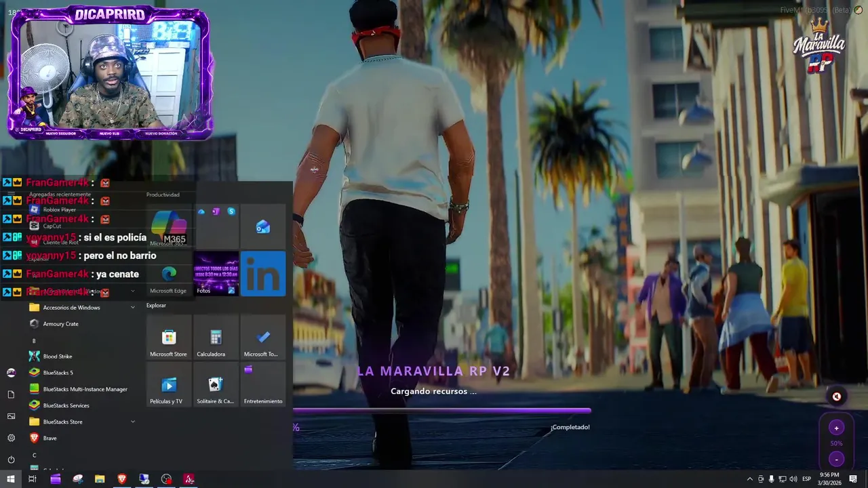
Task: Show hidden system tray icons
Action: [749, 479]
